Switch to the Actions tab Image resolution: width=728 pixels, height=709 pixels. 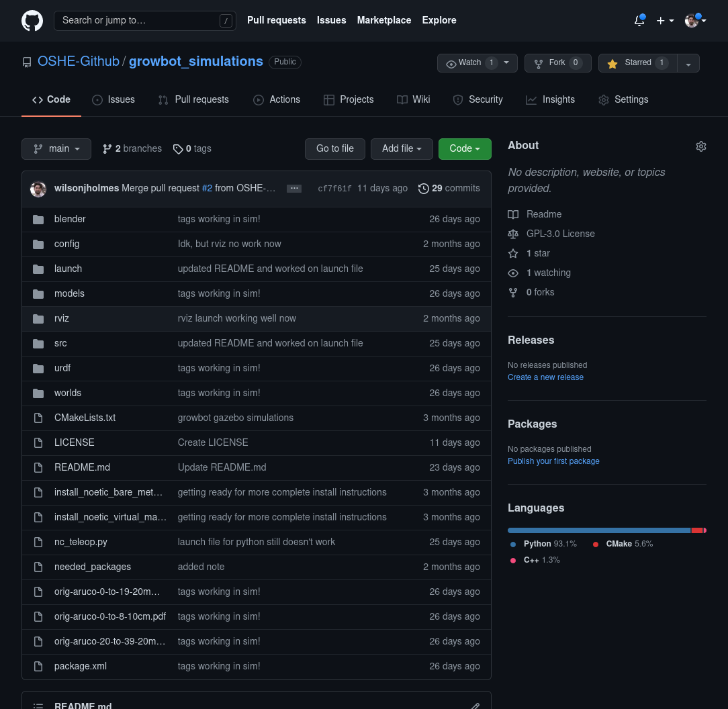pos(277,100)
